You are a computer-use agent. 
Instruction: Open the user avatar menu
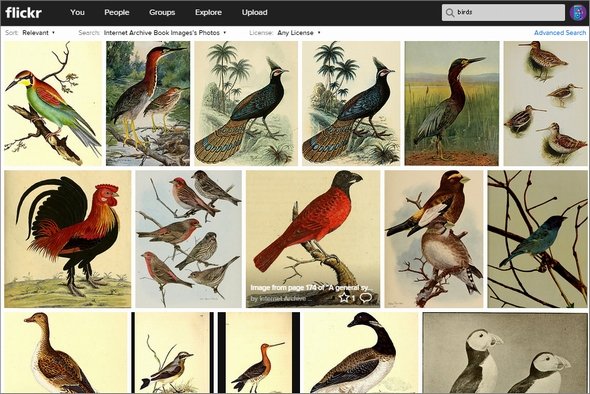point(578,12)
